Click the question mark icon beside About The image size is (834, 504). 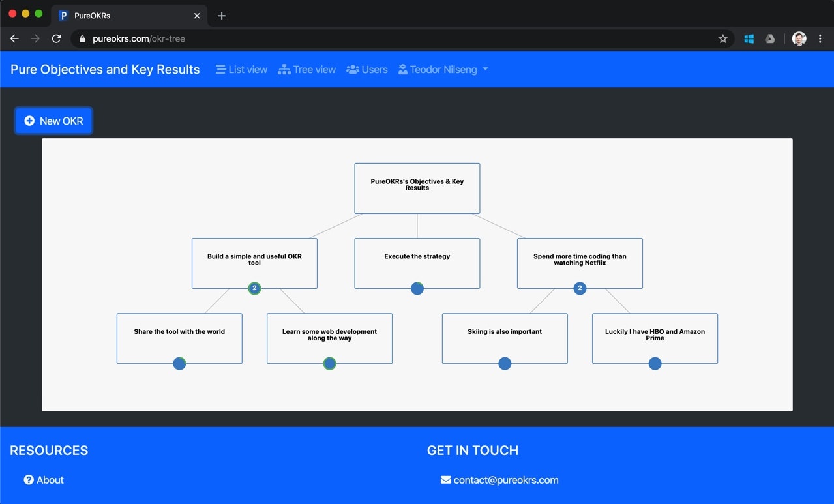[27, 480]
